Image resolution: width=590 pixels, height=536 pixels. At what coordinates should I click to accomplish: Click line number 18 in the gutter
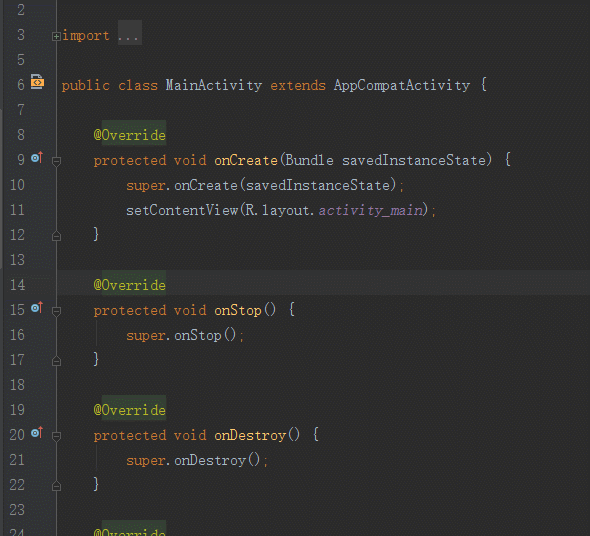17,385
